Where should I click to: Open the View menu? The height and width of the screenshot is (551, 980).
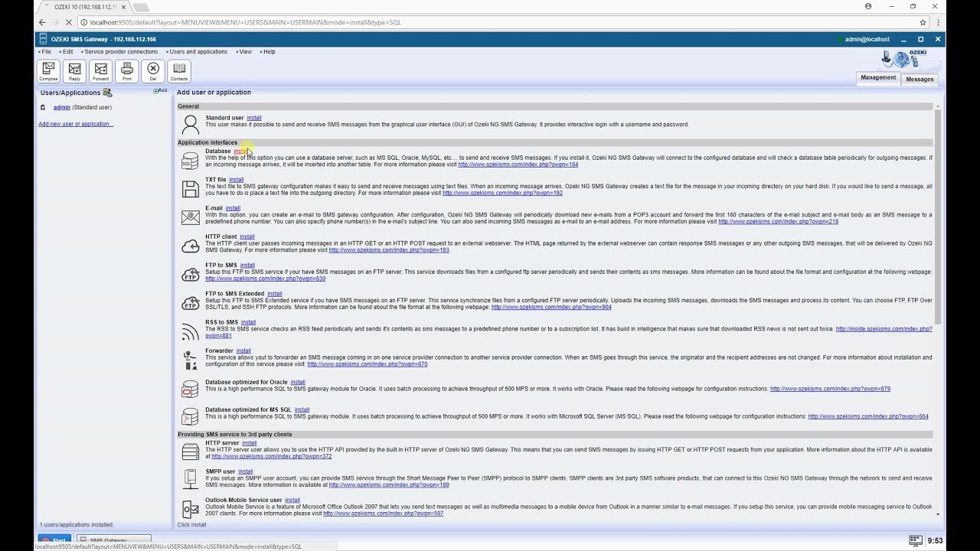(x=245, y=52)
